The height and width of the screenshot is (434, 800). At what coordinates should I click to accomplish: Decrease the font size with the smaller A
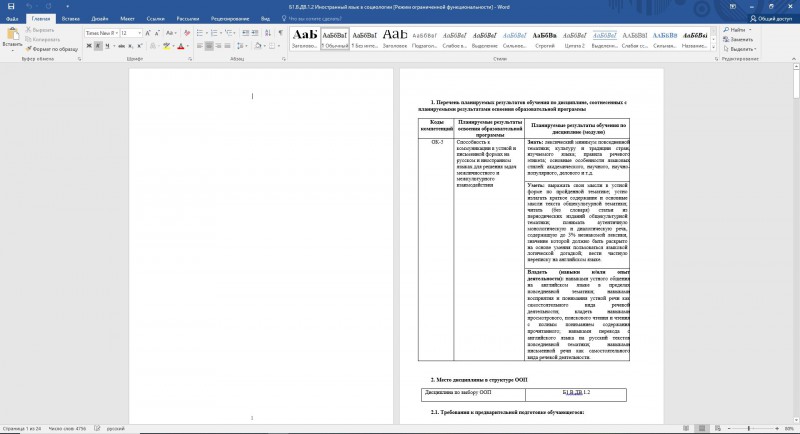[x=157, y=33]
